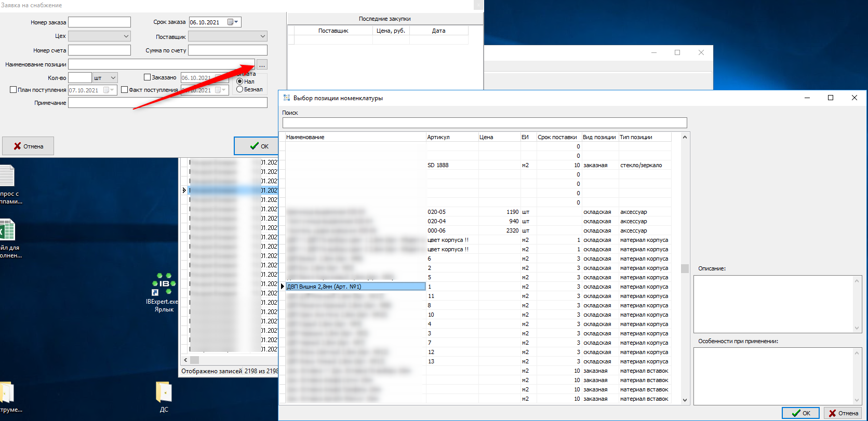Maximize the Выбор позиции номенклатуры window
Viewport: 868px width, 421px height.
coord(830,98)
